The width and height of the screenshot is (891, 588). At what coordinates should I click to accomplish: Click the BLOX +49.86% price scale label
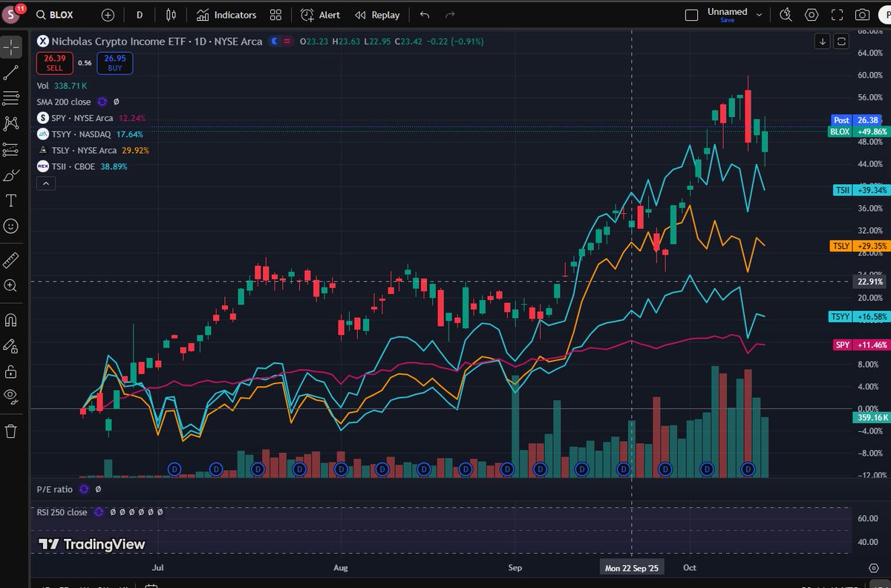(x=859, y=131)
